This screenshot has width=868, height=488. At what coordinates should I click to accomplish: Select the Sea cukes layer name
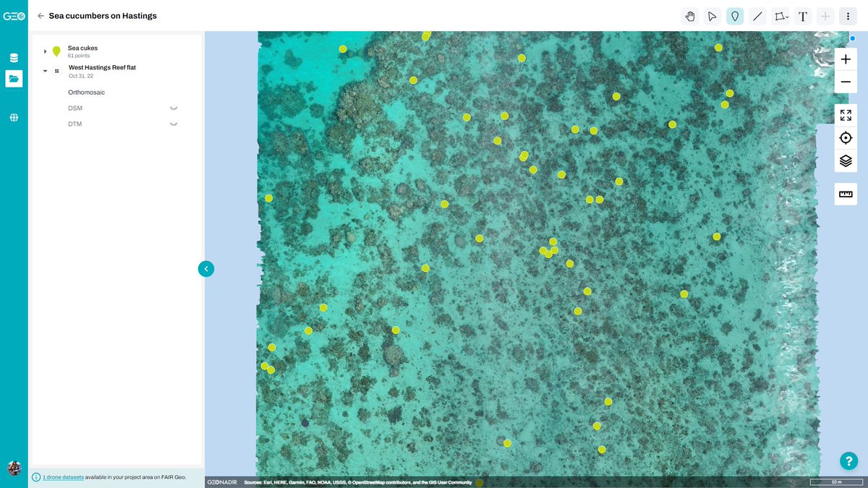[x=82, y=48]
